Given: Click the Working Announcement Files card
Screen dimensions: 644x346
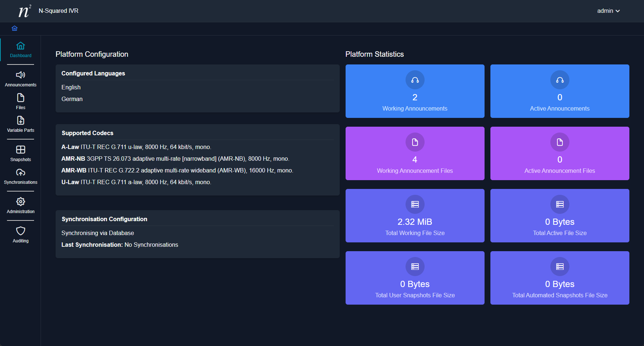Looking at the screenshot, I should (x=415, y=153).
